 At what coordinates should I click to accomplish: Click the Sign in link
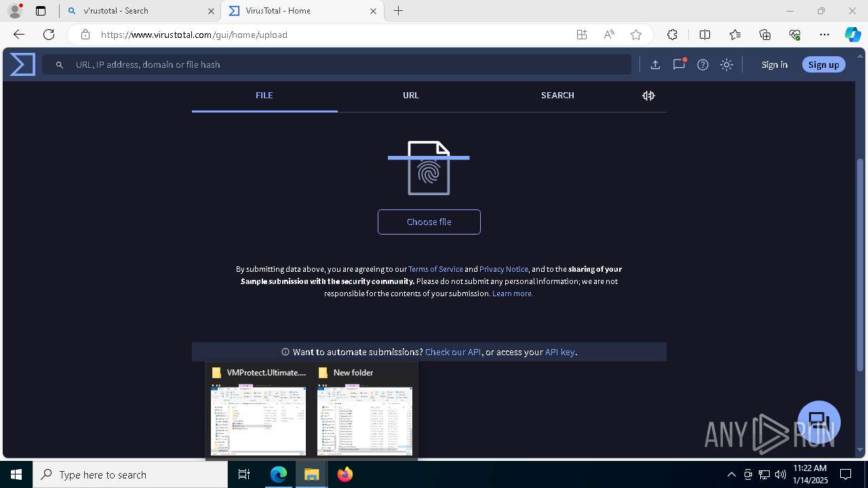[774, 64]
